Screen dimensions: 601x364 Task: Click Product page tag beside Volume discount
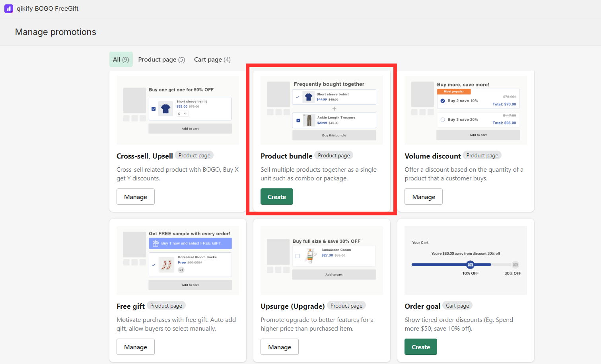pos(482,155)
